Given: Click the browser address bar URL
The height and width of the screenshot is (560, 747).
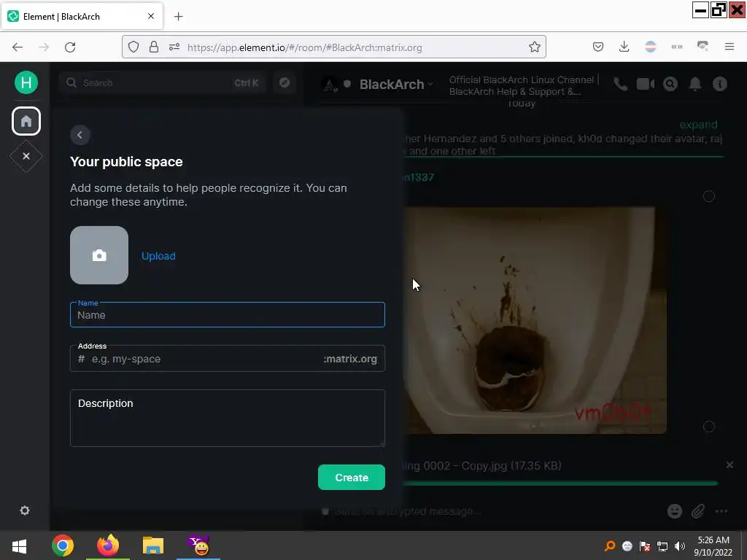Looking at the screenshot, I should [305, 47].
